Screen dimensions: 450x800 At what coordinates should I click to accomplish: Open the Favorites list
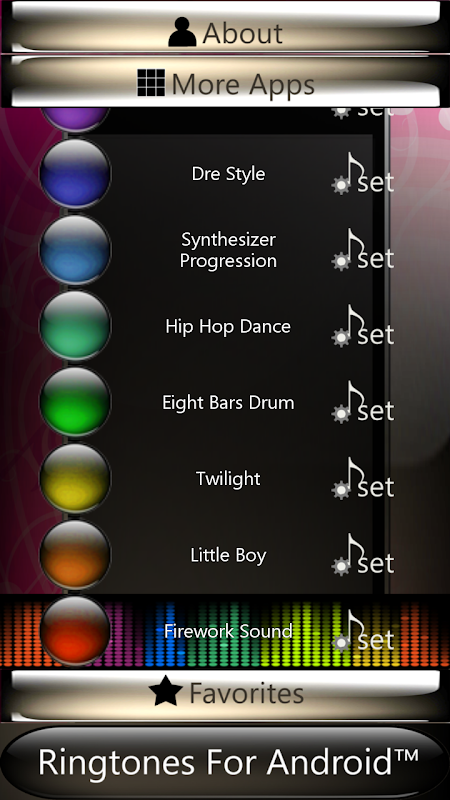click(x=225, y=694)
